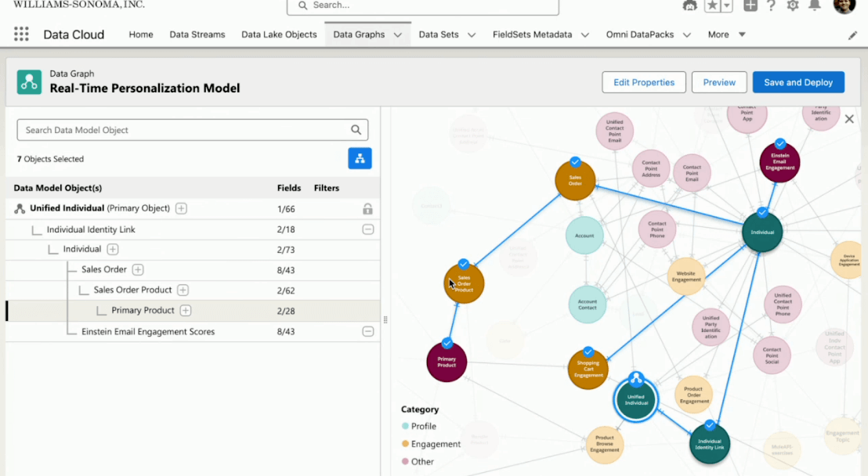The width and height of the screenshot is (868, 476).
Task: Click the Data Graph header icon
Action: [29, 82]
